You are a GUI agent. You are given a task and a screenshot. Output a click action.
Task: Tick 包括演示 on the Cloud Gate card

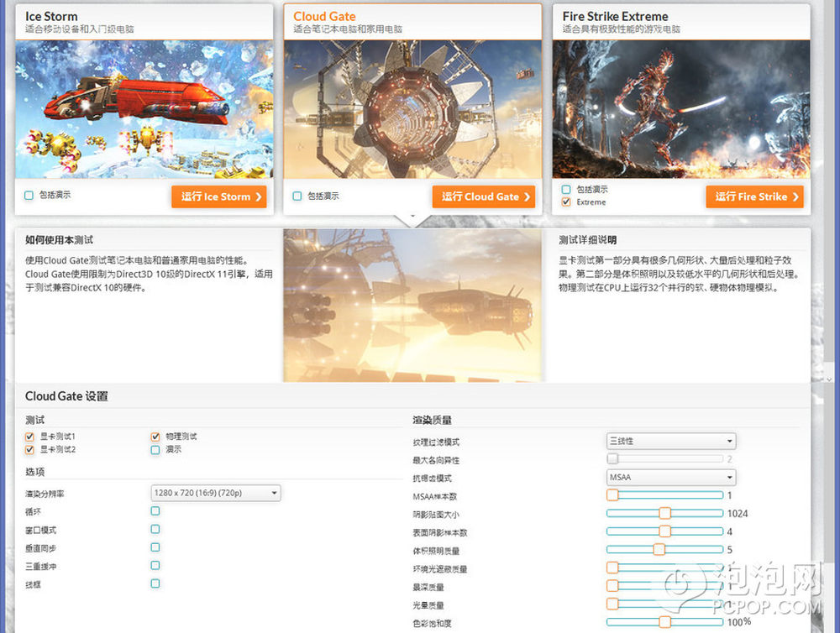(297, 196)
